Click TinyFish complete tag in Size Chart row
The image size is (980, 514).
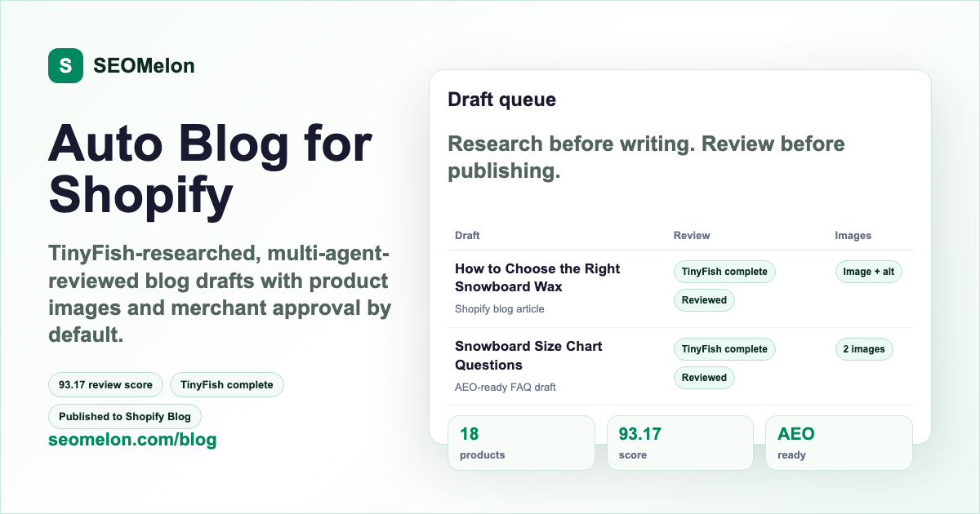(724, 349)
